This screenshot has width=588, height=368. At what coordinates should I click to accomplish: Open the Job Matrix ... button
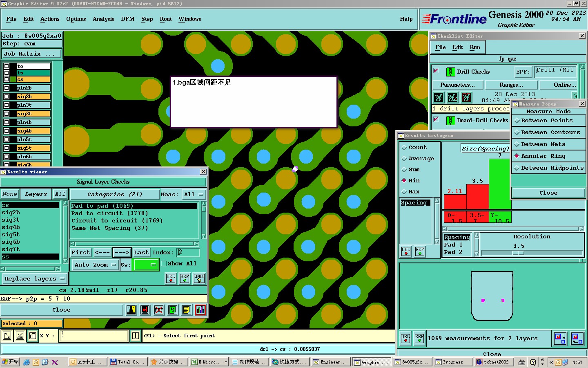(x=31, y=54)
